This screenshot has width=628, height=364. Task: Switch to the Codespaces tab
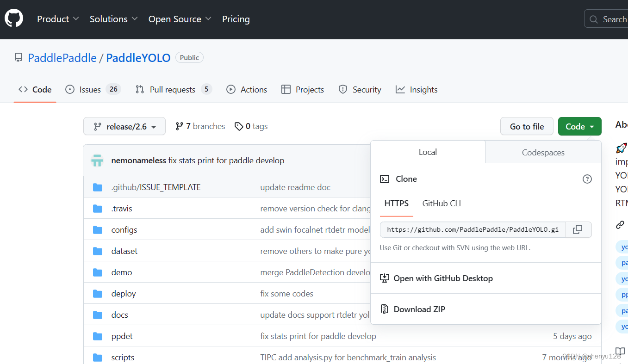pyautogui.click(x=543, y=152)
